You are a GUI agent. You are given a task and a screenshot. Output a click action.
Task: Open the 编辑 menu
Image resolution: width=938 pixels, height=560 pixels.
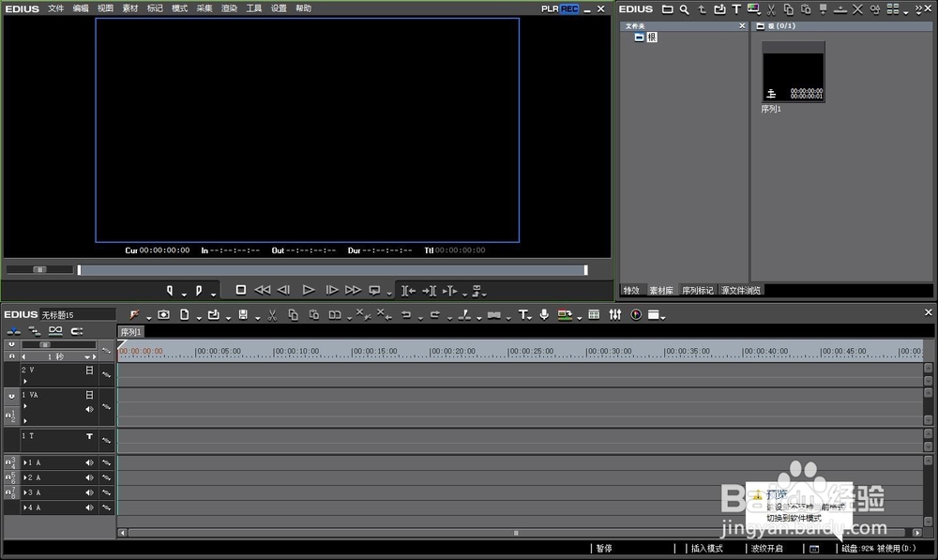click(x=81, y=8)
